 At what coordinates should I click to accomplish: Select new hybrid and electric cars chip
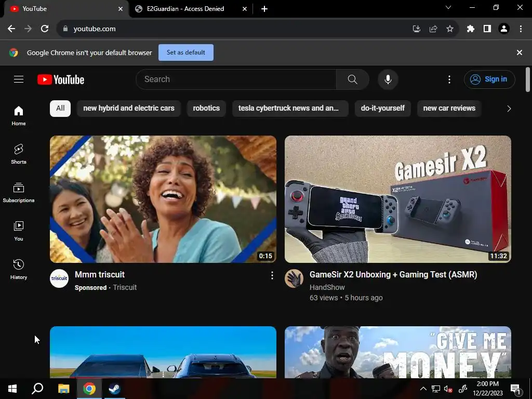pos(129,108)
